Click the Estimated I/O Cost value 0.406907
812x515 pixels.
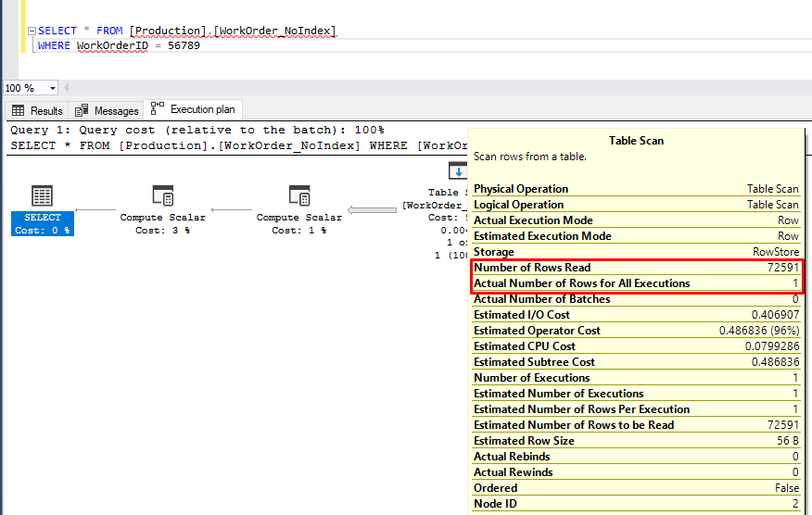775,315
